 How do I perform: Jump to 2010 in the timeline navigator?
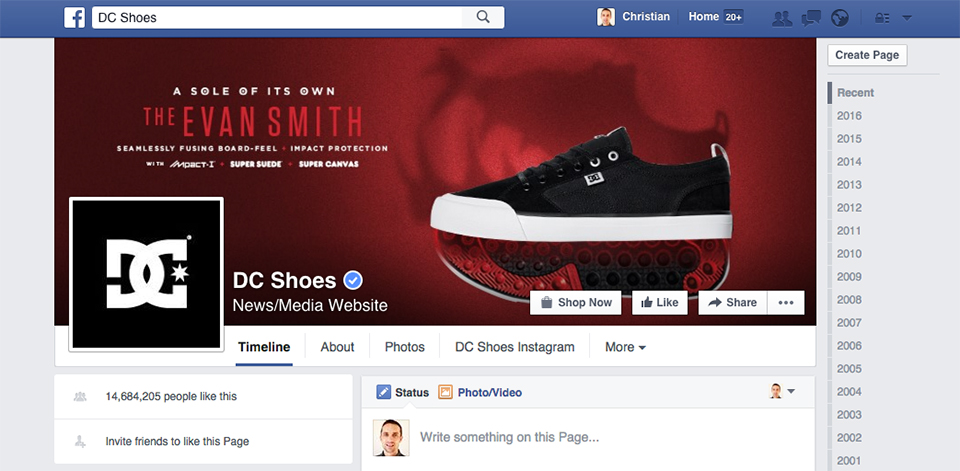849,254
